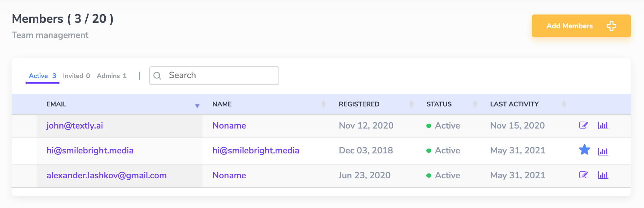Switch to the Admins tab
The image size is (644, 208).
pyautogui.click(x=112, y=76)
